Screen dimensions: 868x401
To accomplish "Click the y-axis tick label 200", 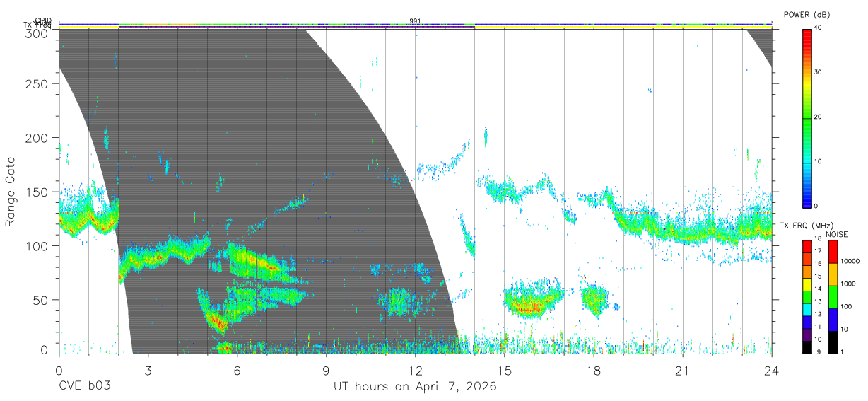I will click(38, 138).
